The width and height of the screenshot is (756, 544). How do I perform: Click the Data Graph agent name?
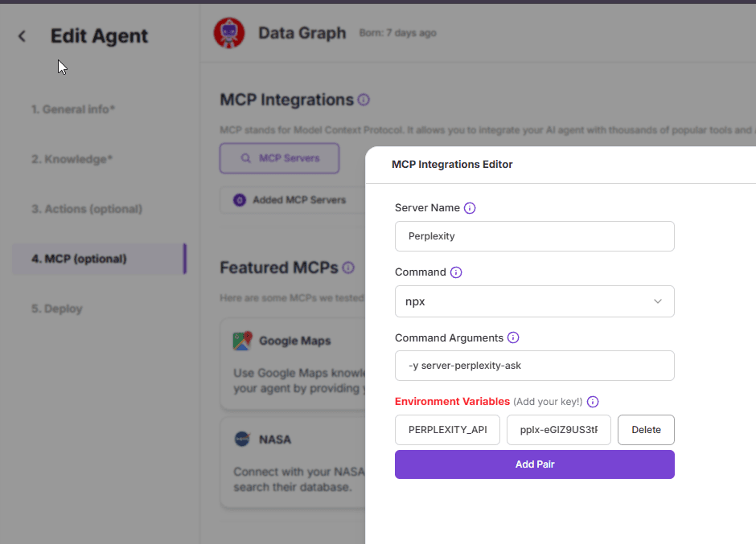click(x=302, y=33)
